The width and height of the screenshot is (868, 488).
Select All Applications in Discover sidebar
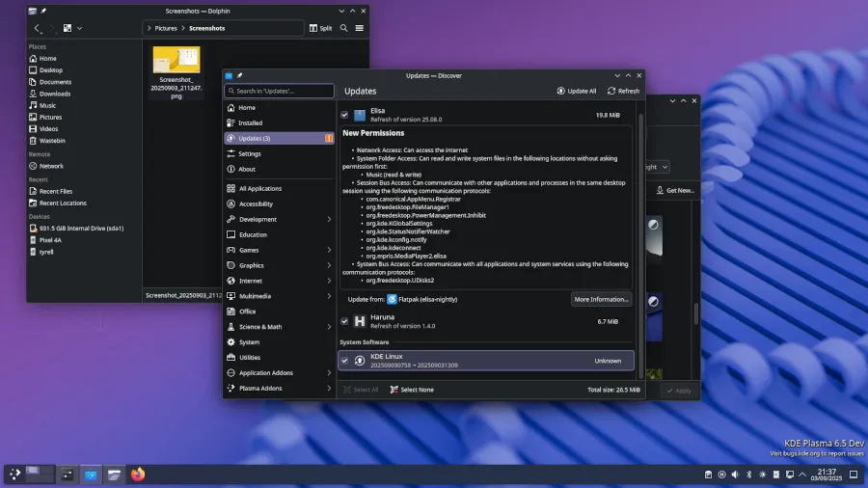click(x=259, y=189)
